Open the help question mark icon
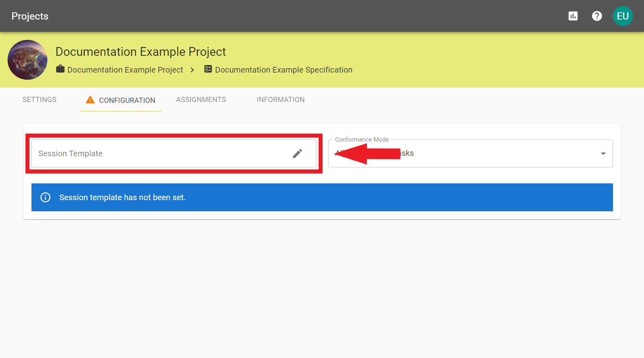Image resolution: width=644 pixels, height=358 pixels. pyautogui.click(x=597, y=16)
